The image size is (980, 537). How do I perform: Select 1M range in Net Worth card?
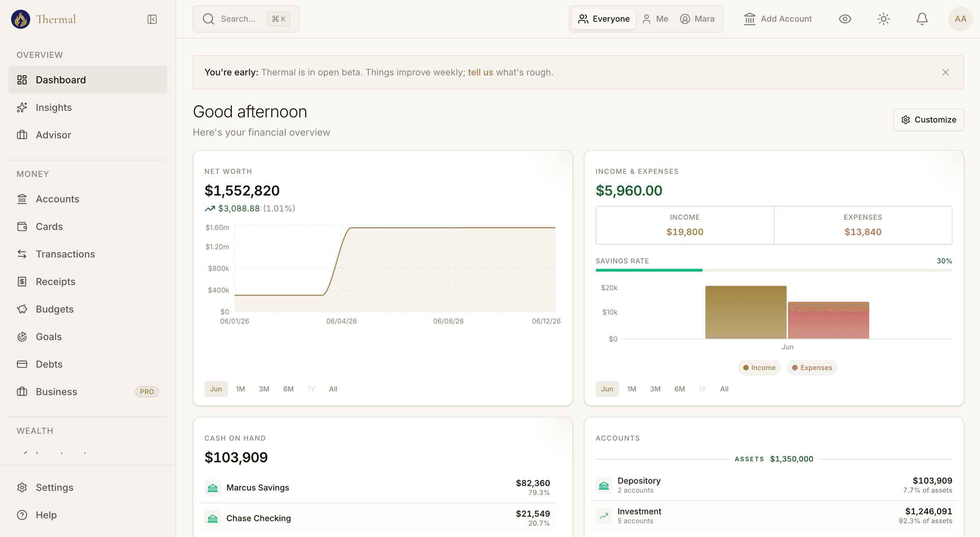(241, 389)
